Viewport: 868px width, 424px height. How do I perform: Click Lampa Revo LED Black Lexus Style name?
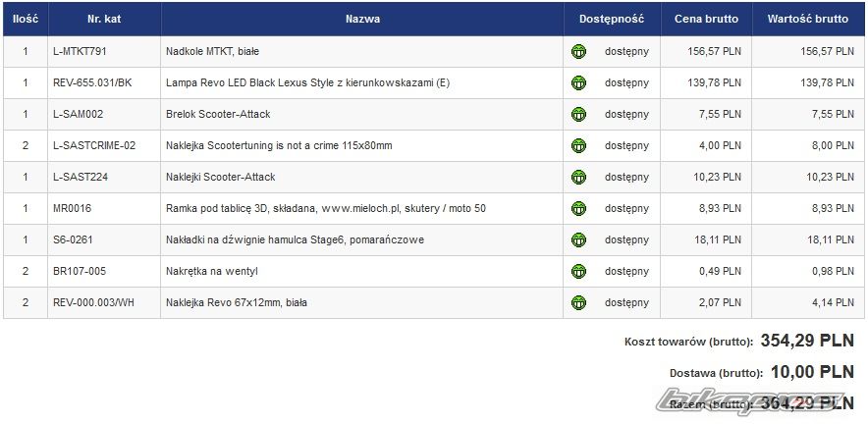tap(307, 83)
